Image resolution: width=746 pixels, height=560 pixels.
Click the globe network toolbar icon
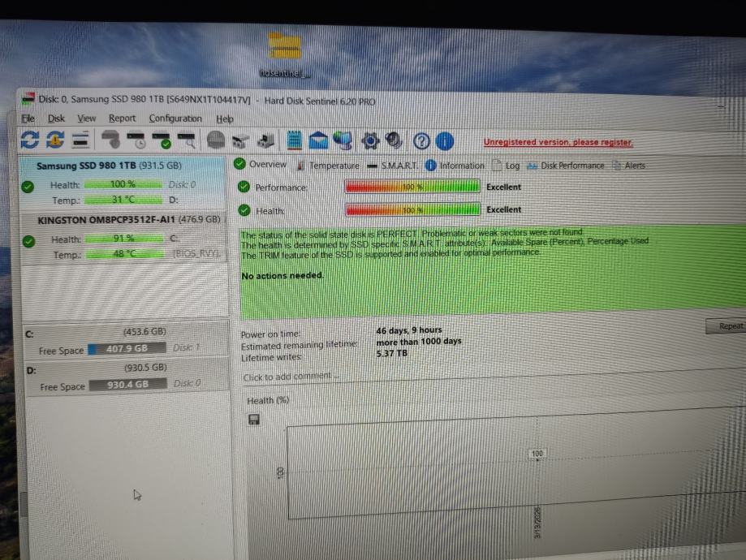point(343,141)
